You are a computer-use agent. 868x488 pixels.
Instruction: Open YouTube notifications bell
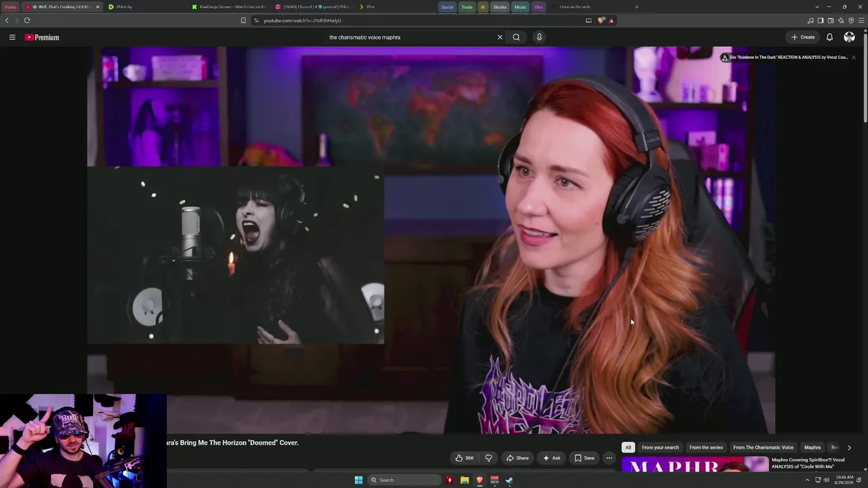point(829,37)
